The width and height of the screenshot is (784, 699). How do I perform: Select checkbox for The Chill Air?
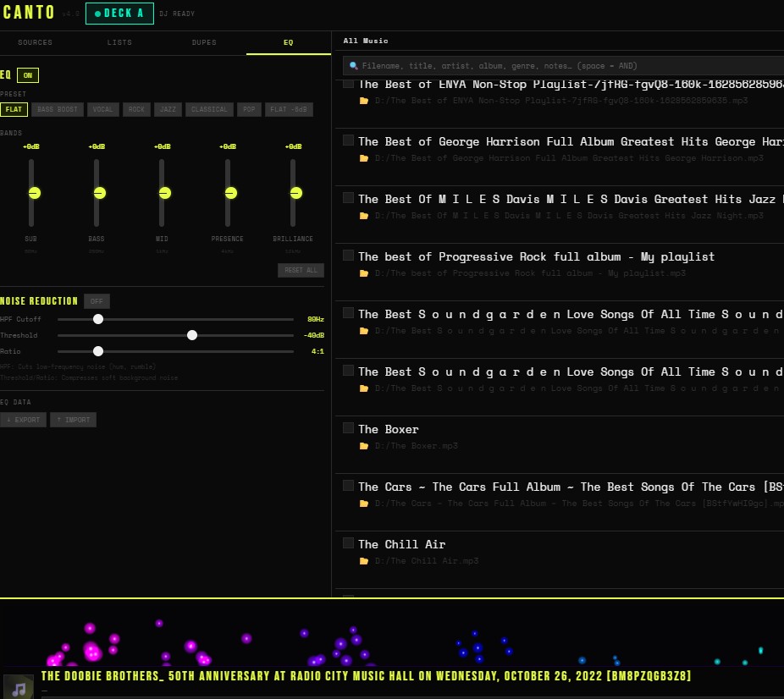click(x=349, y=543)
